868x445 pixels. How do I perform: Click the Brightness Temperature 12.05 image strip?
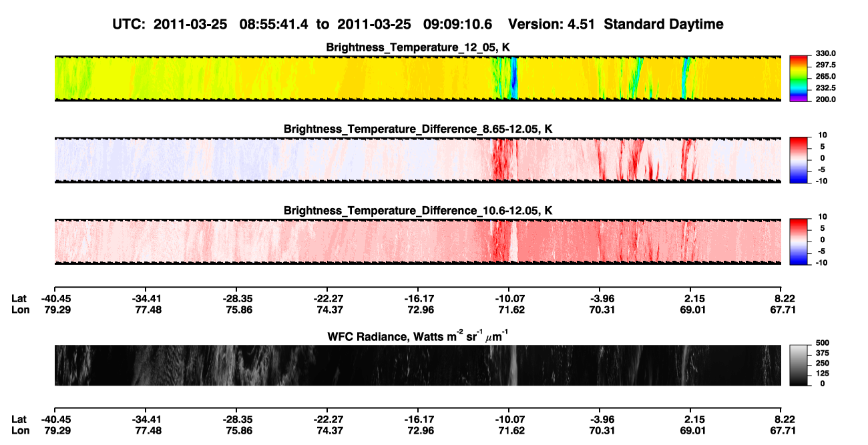pyautogui.click(x=417, y=79)
